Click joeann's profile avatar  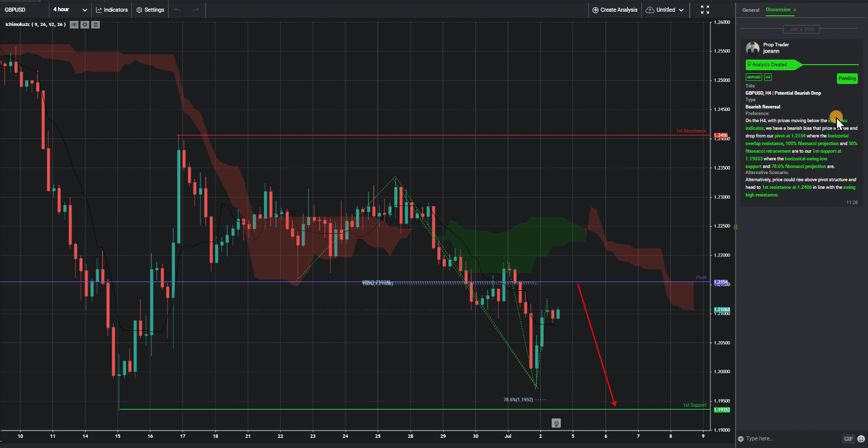(x=752, y=48)
